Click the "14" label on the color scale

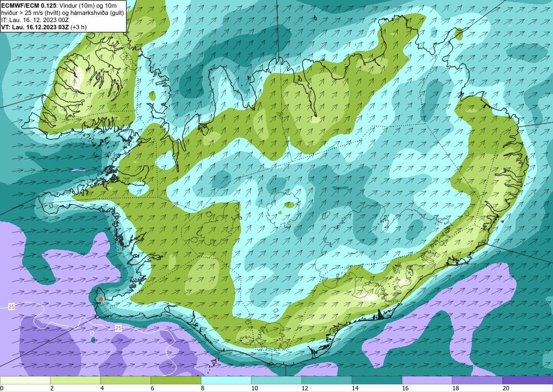(355, 388)
